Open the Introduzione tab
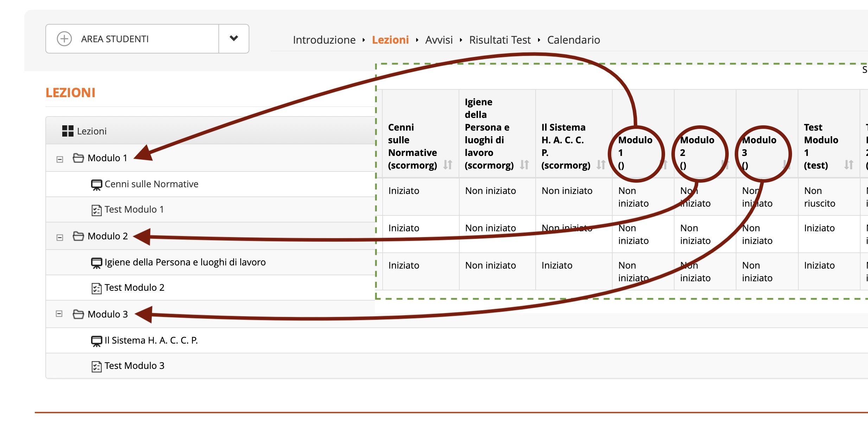868x421 pixels. (x=324, y=40)
